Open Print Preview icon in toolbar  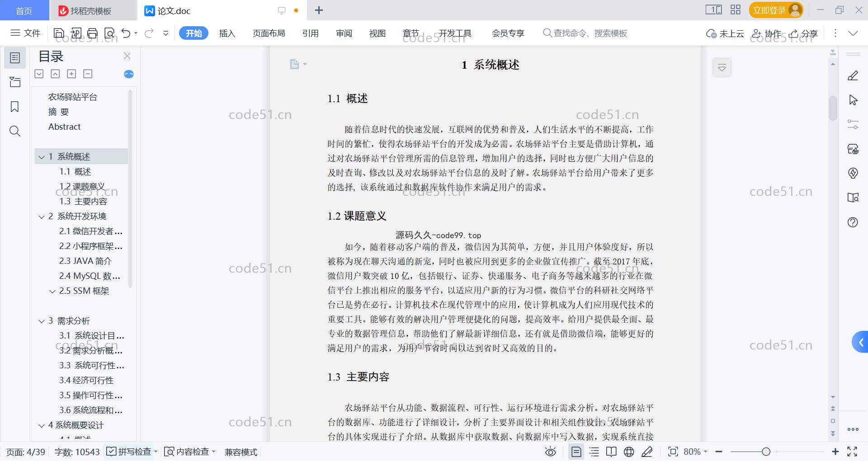(x=109, y=33)
